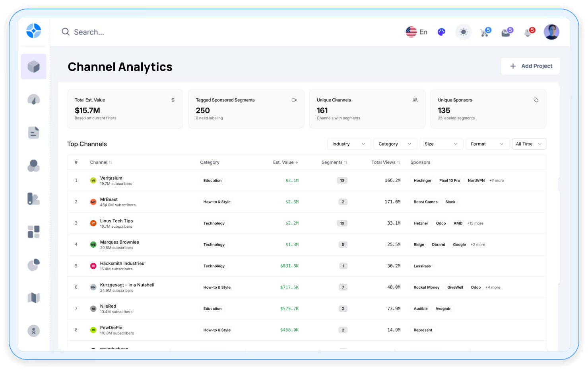Expand +15 more sponsors for Linus Tech Tips
The image size is (588, 373).
475,223
